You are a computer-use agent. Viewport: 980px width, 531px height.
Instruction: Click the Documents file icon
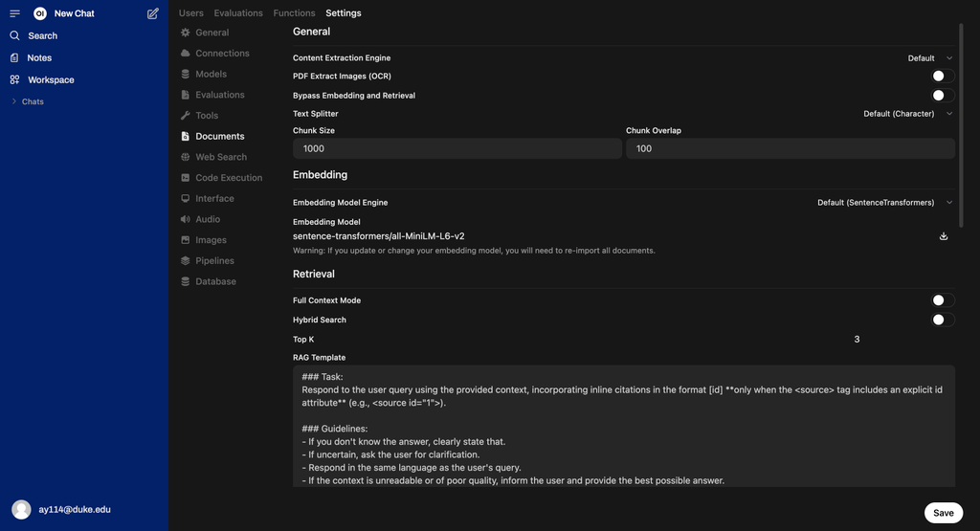click(x=185, y=136)
